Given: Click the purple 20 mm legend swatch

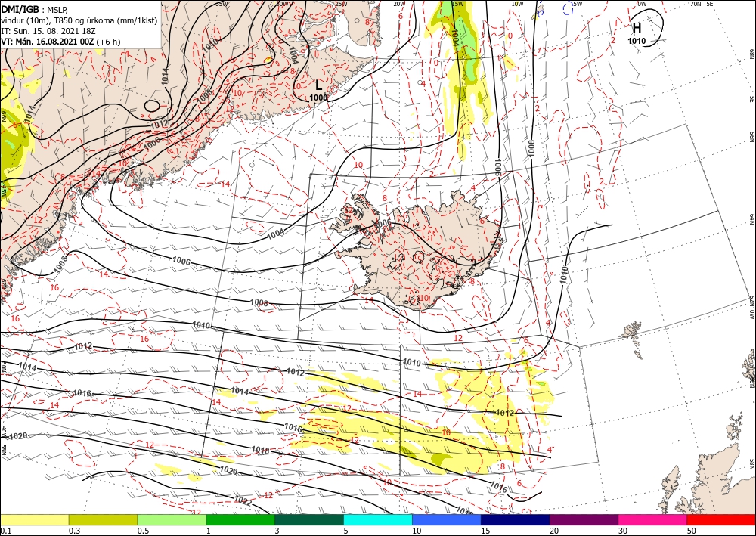Looking at the screenshot, I should point(584,519).
